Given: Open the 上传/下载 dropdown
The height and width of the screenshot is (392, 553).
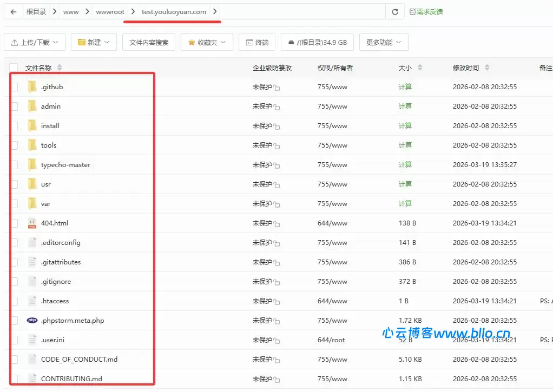Looking at the screenshot, I should [x=35, y=42].
